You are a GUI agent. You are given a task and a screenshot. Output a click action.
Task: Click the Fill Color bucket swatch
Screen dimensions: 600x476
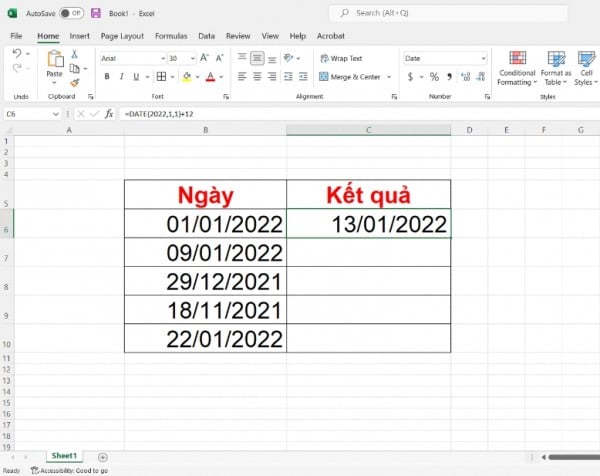[187, 77]
